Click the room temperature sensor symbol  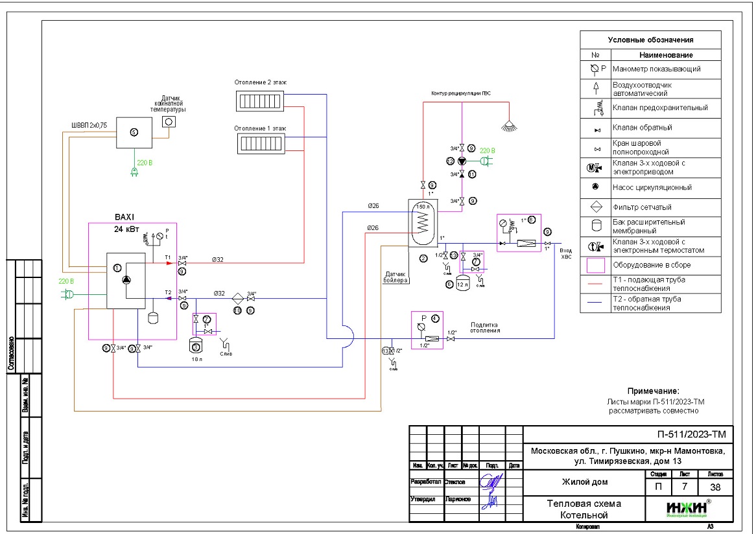169,121
